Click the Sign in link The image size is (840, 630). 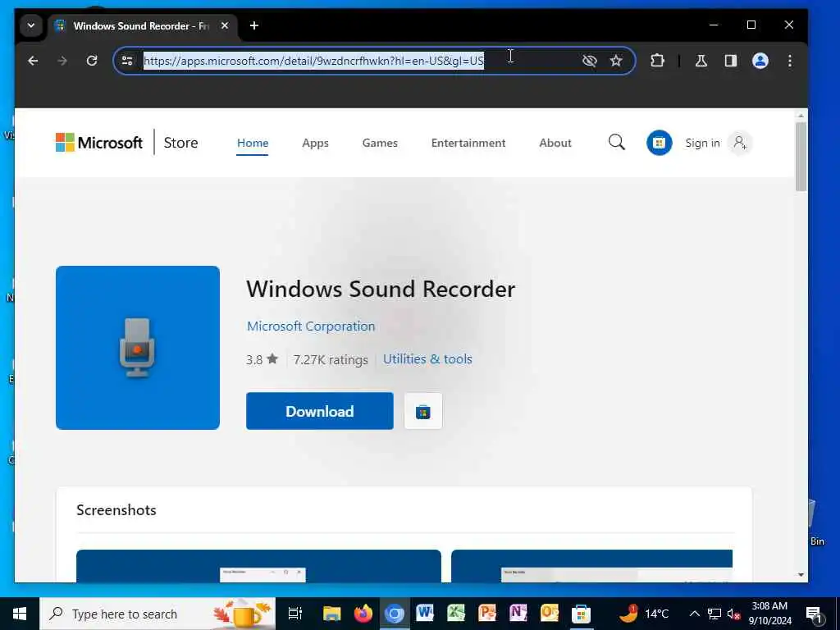tap(702, 143)
